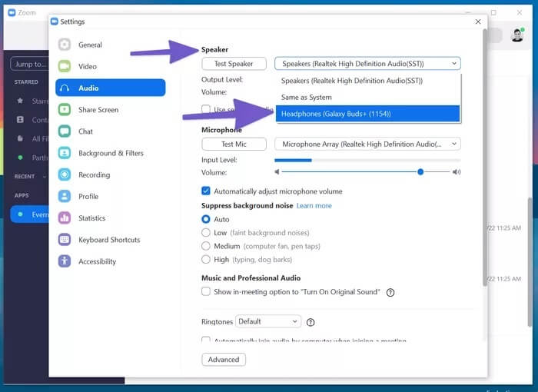
Task: Go to Background & Filters settings label
Action: 111,153
